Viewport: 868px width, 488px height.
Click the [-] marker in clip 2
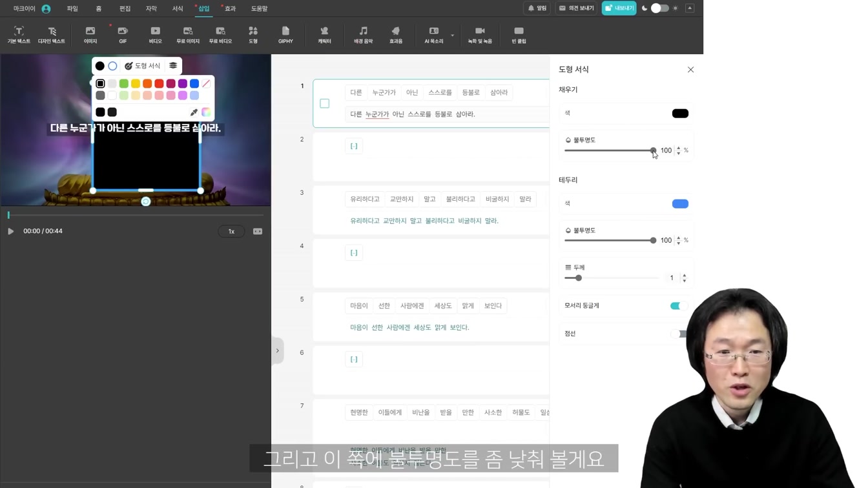354,146
